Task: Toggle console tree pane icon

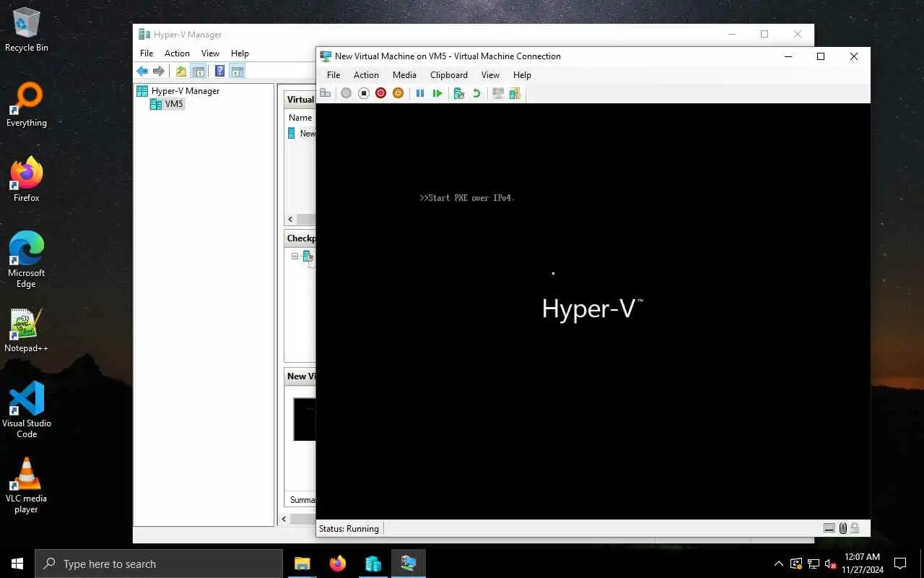Action: 198,71
